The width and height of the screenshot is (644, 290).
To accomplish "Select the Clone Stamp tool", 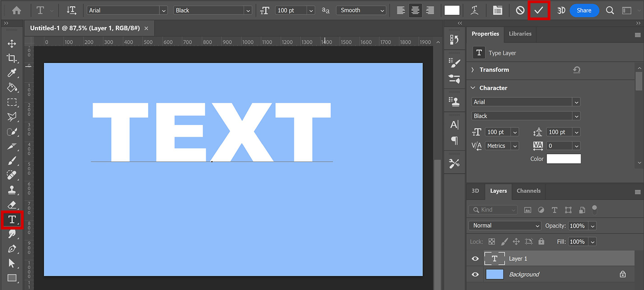I will click(12, 190).
